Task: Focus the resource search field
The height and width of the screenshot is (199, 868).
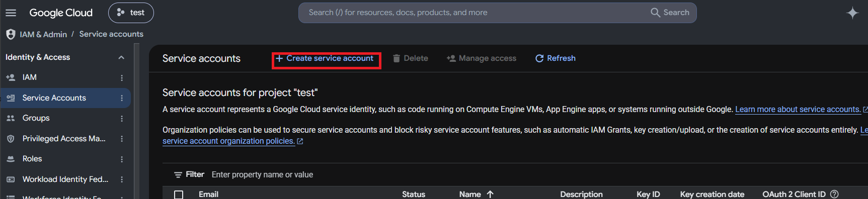Action: [473, 13]
